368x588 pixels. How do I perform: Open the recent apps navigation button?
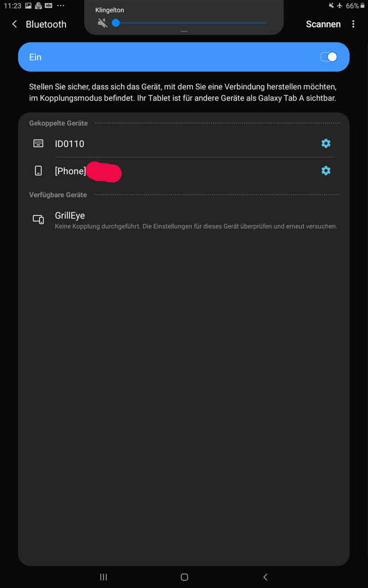(103, 577)
